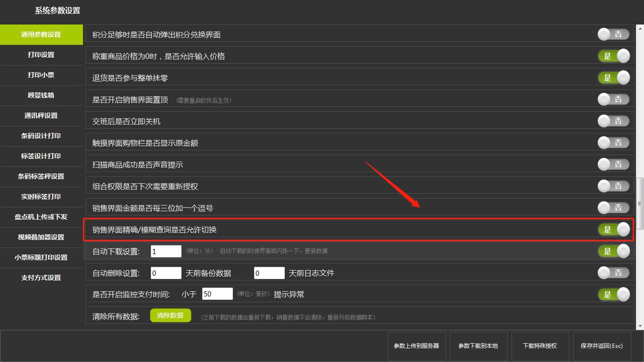Enable 是否开启销售界面置顶 toggle

pos(613,99)
